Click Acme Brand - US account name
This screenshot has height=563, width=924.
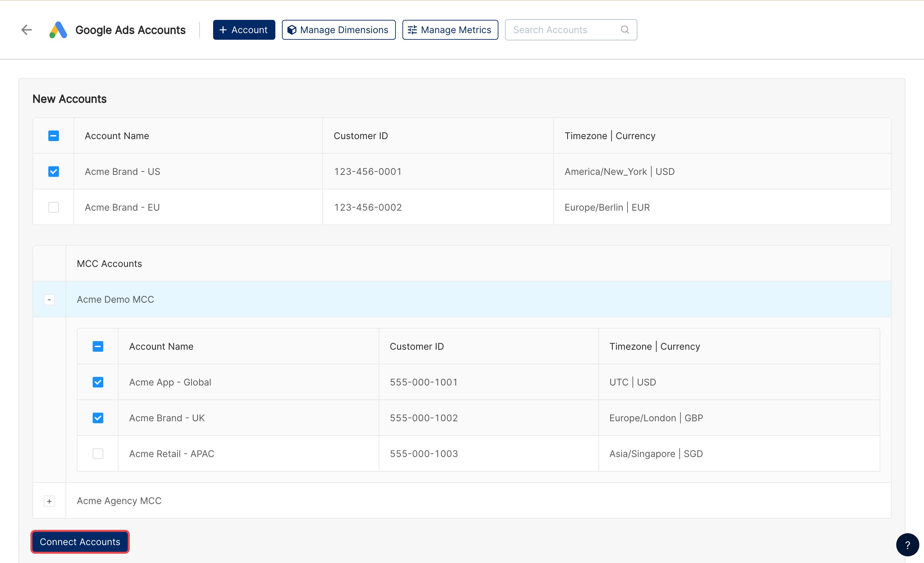(122, 172)
